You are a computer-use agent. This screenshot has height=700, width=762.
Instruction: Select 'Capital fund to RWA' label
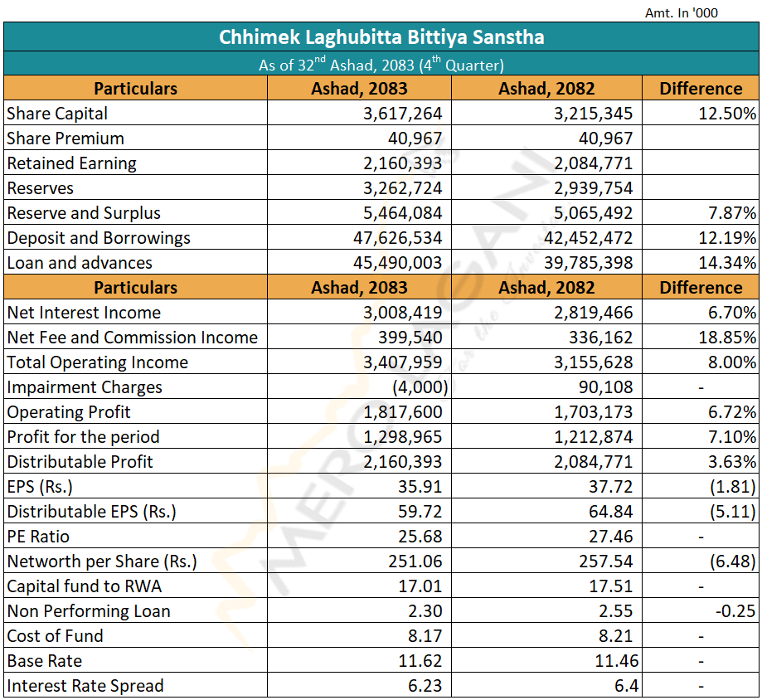(x=84, y=586)
